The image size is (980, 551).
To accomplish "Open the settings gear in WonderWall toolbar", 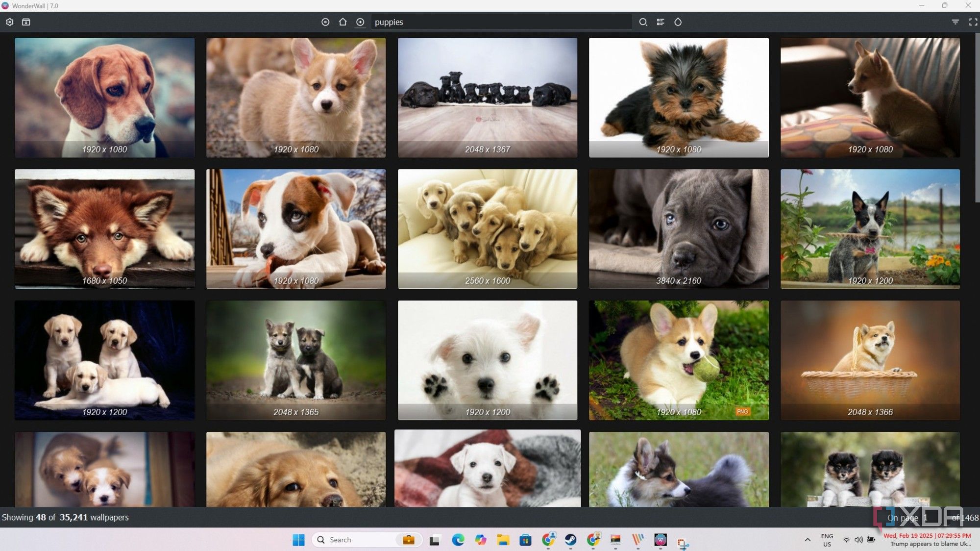I will click(9, 22).
